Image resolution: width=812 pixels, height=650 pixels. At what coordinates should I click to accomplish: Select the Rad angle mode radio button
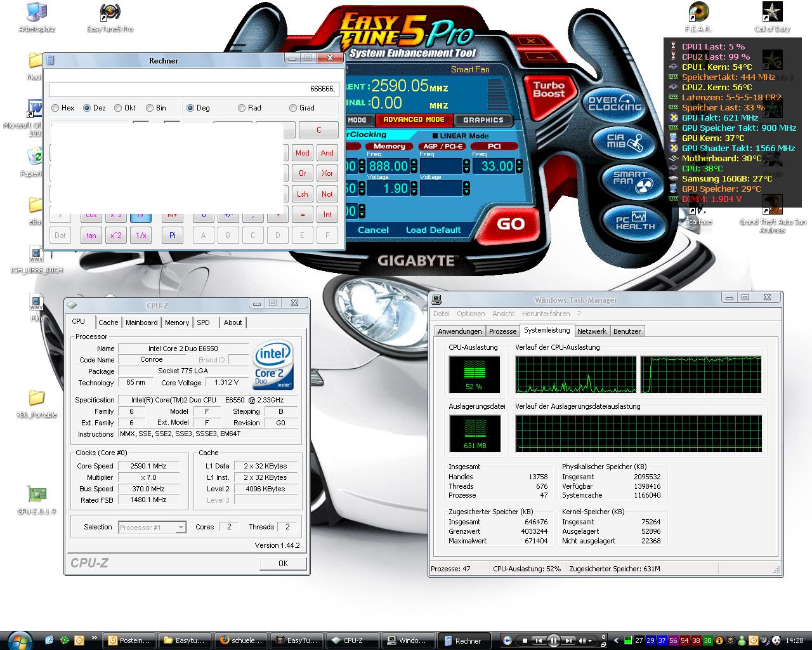click(249, 108)
